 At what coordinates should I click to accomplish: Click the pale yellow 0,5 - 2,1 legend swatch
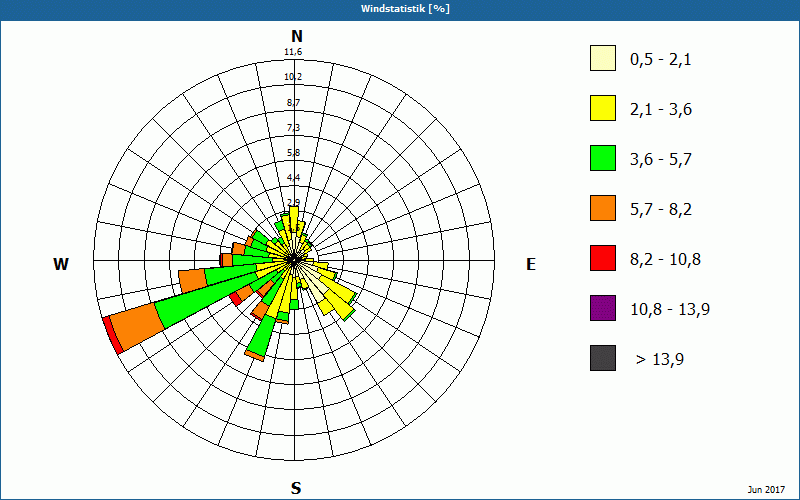point(603,58)
